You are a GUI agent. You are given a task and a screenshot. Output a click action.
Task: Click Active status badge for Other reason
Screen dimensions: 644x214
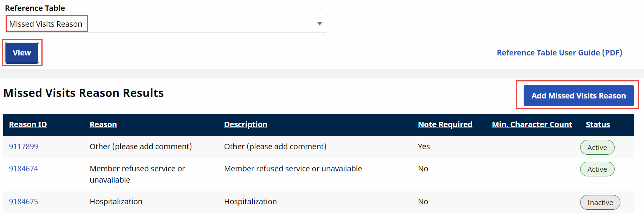[597, 147]
